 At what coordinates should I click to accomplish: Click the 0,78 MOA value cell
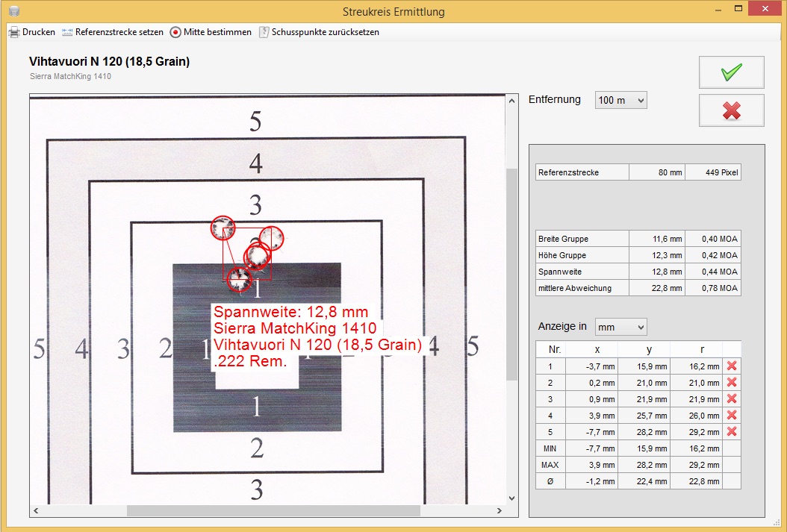click(x=713, y=288)
